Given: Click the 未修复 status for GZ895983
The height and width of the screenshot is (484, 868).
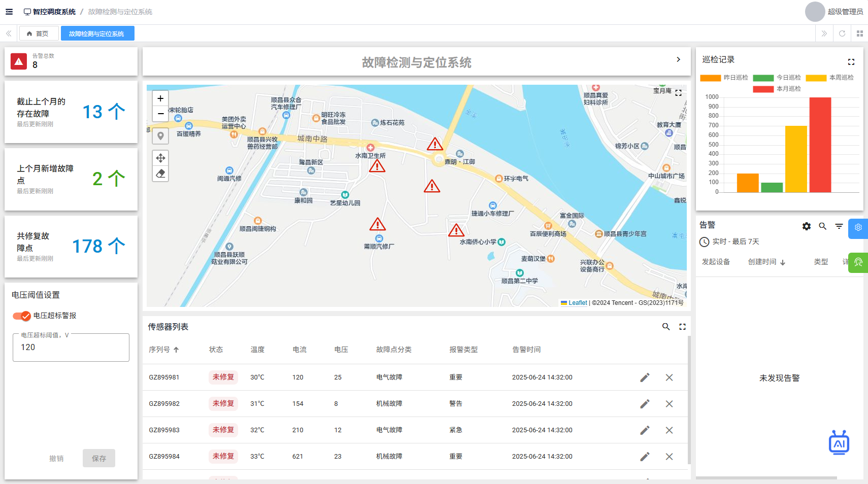Looking at the screenshot, I should pos(223,430).
